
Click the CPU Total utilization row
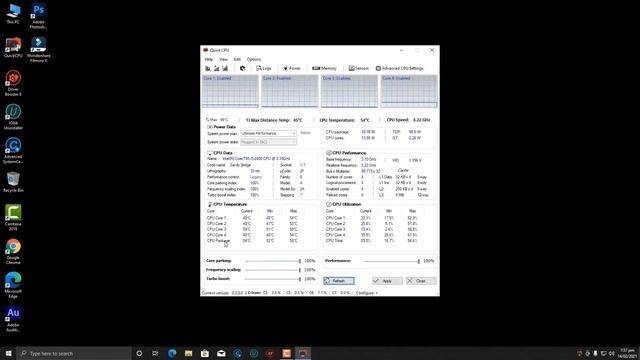372,241
